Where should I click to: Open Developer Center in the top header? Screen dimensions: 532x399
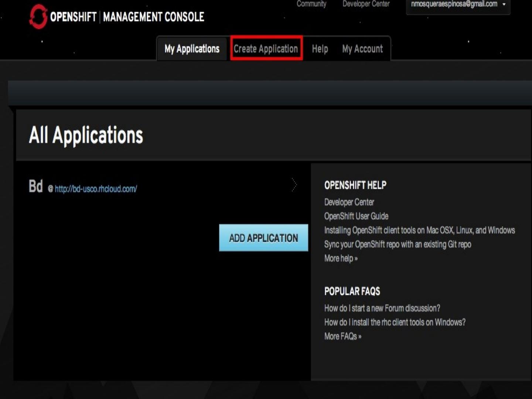[366, 4]
